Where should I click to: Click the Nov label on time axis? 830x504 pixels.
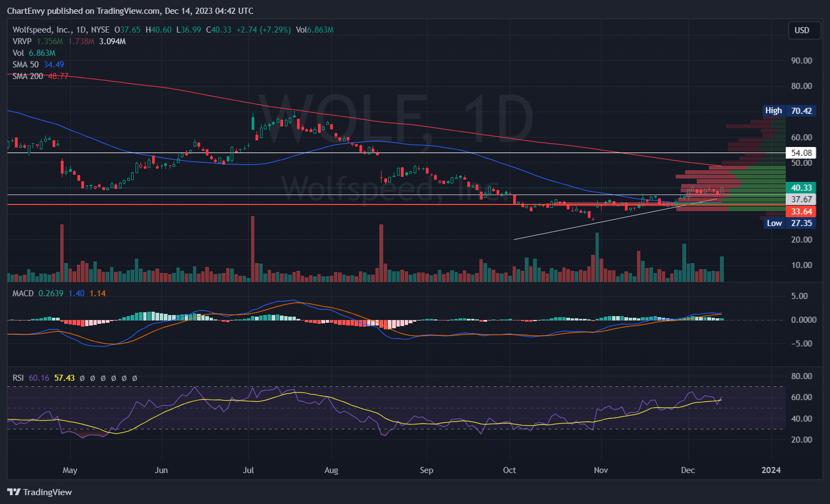601,470
